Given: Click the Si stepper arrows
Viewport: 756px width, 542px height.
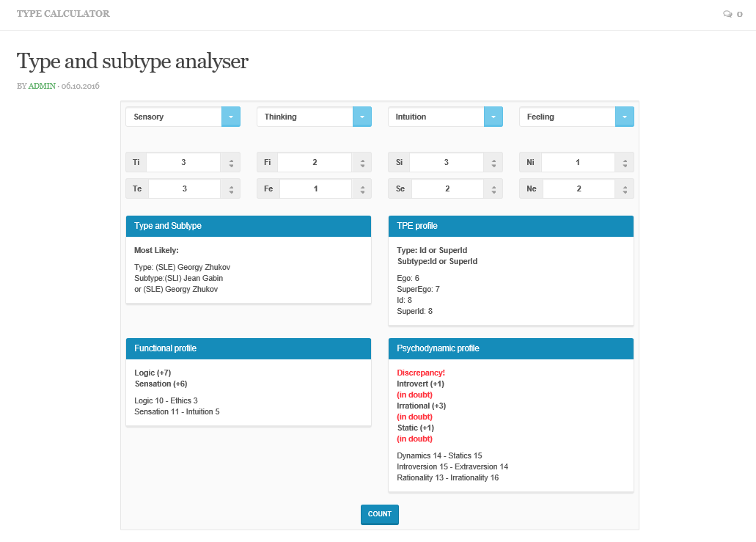Looking at the screenshot, I should click(x=493, y=163).
